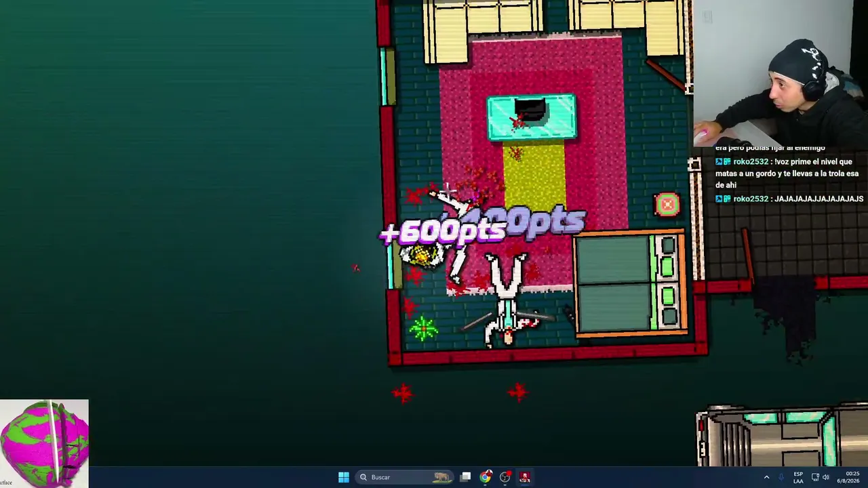Screen dimensions: 868x488
Task: Click the Buscar search box on the taskbar
Action: click(405, 477)
